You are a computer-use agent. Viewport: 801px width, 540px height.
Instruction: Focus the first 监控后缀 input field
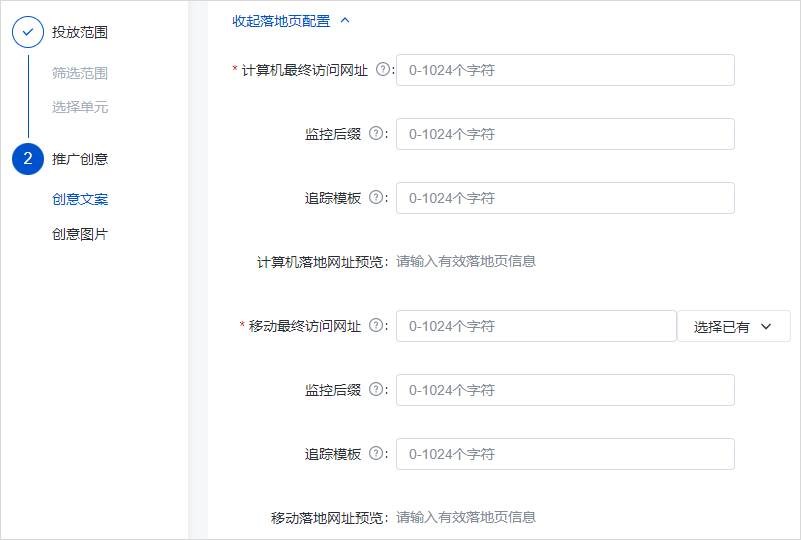(565, 134)
